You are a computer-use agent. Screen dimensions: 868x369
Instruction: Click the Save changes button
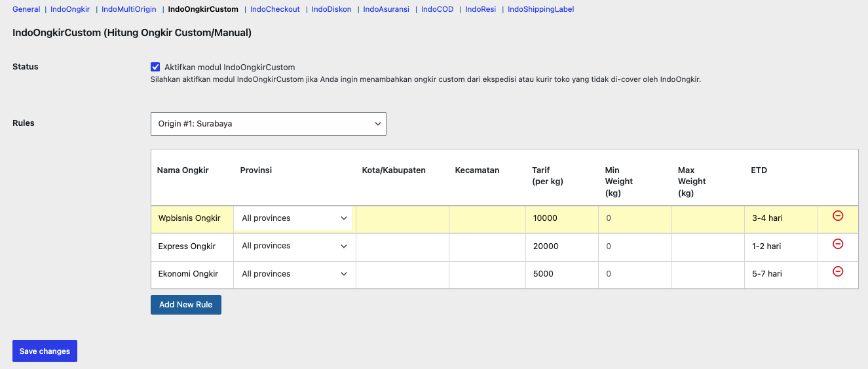(45, 351)
